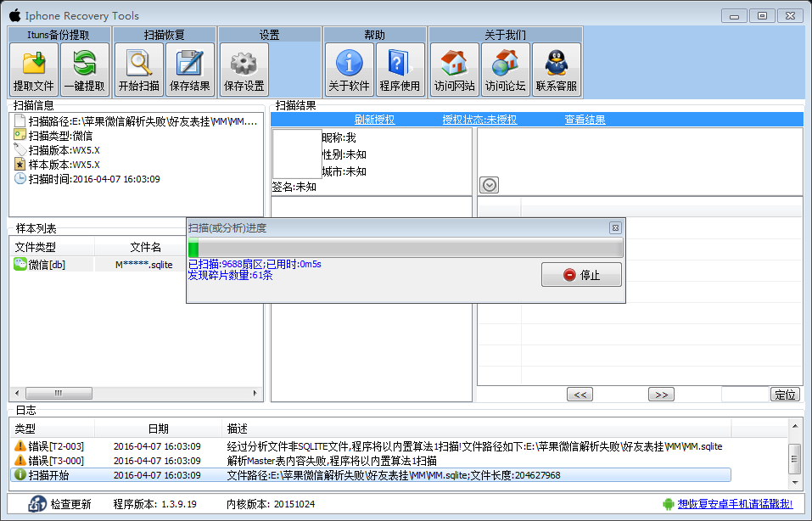
Task: Click the tag icon beside 扫描版本
Action: pyautogui.click(x=20, y=150)
